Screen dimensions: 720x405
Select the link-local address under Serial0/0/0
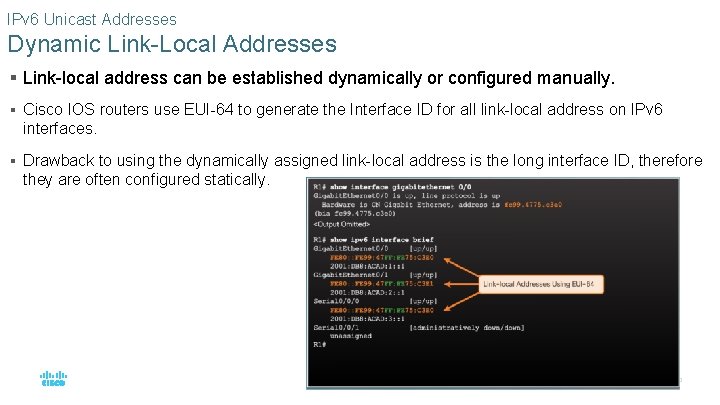pos(382,310)
